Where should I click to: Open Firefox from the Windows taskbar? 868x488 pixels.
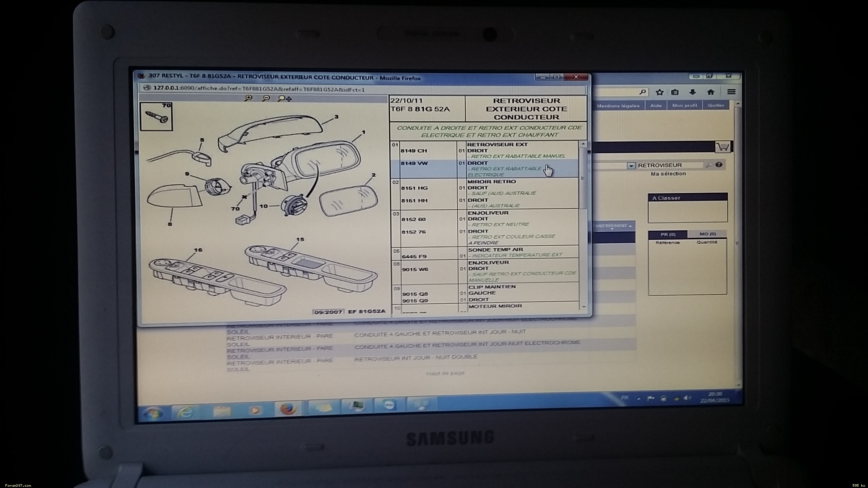(x=288, y=408)
